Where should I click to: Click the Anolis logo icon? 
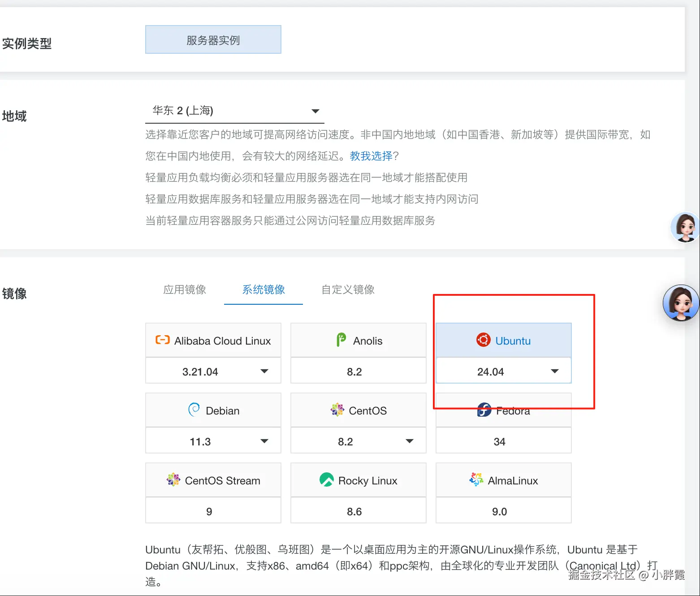(x=341, y=340)
